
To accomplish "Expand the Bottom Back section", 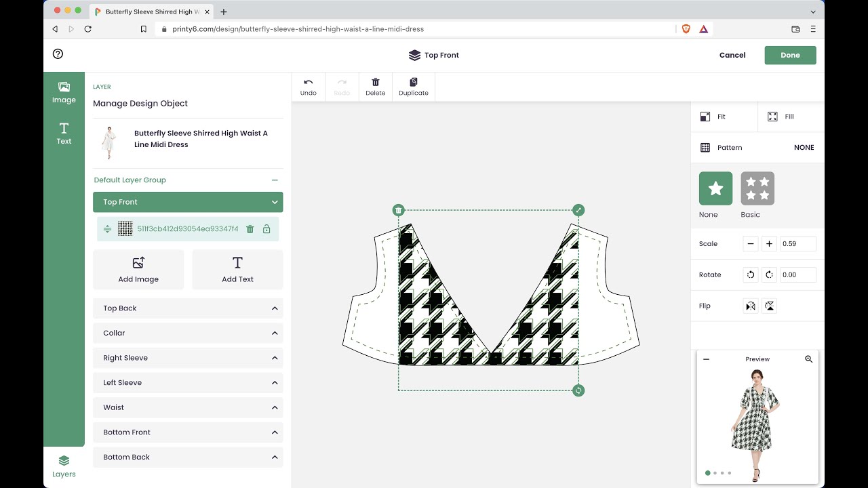I will pos(188,457).
